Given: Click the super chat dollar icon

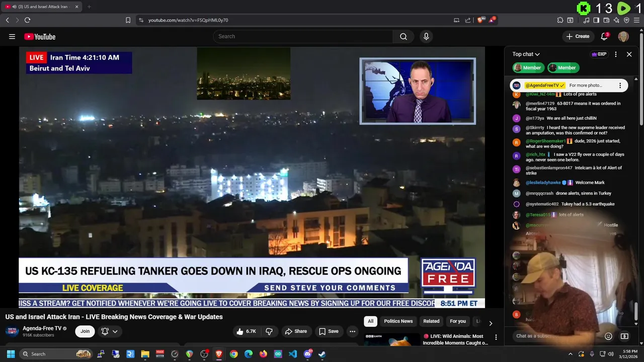Looking at the screenshot, I should [624, 336].
